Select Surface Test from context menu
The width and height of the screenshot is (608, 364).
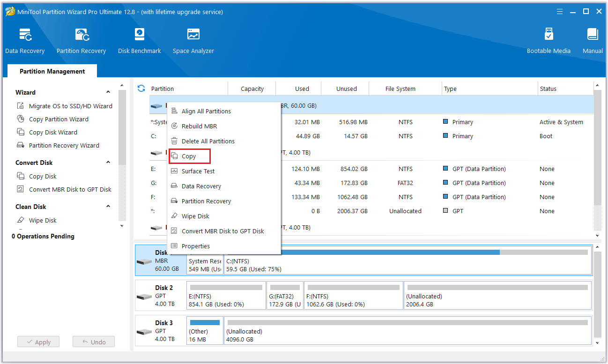pyautogui.click(x=224, y=171)
